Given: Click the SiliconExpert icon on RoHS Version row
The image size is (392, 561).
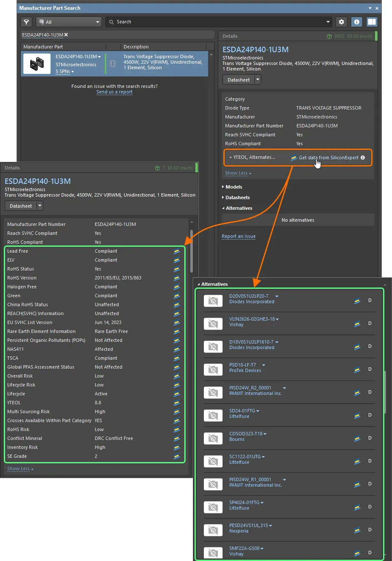Looking at the screenshot, I should click(177, 278).
